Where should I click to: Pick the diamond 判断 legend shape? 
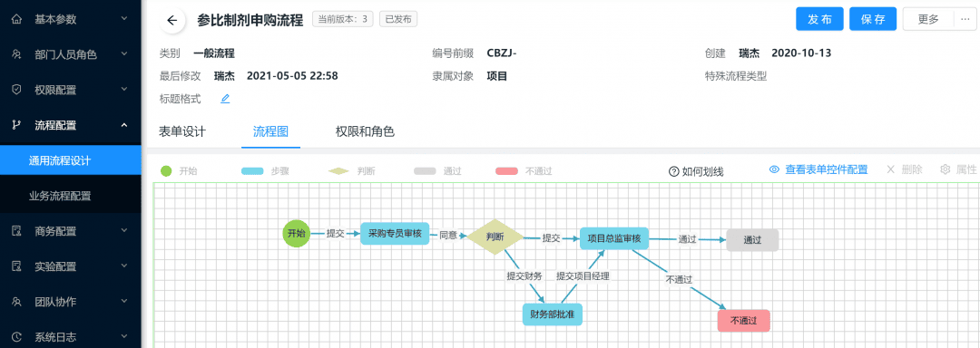coord(338,171)
